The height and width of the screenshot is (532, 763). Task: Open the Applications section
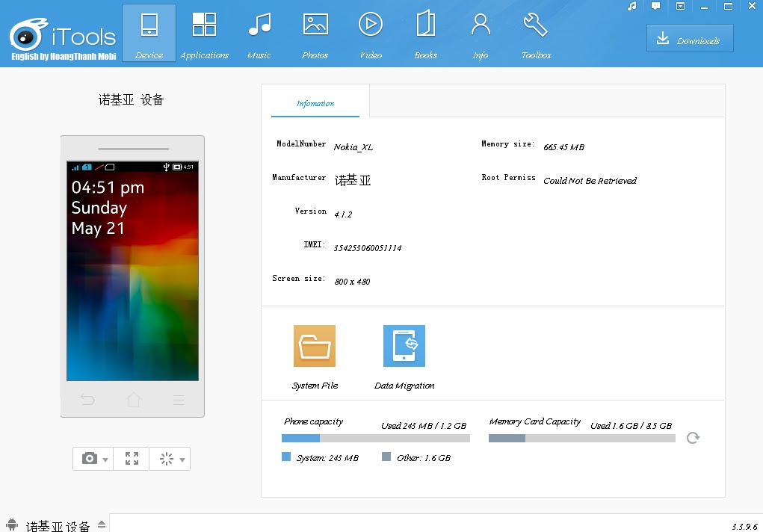point(204,33)
